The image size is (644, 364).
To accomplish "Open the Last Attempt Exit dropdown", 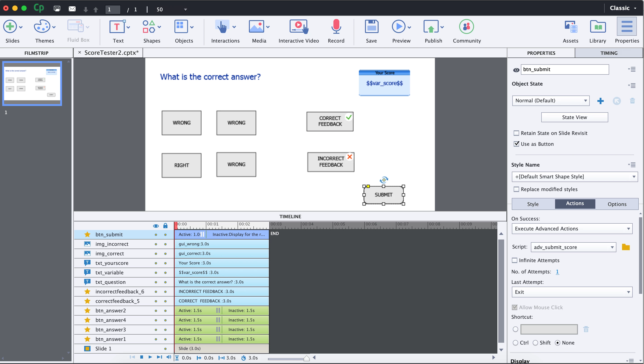I will pos(572,292).
